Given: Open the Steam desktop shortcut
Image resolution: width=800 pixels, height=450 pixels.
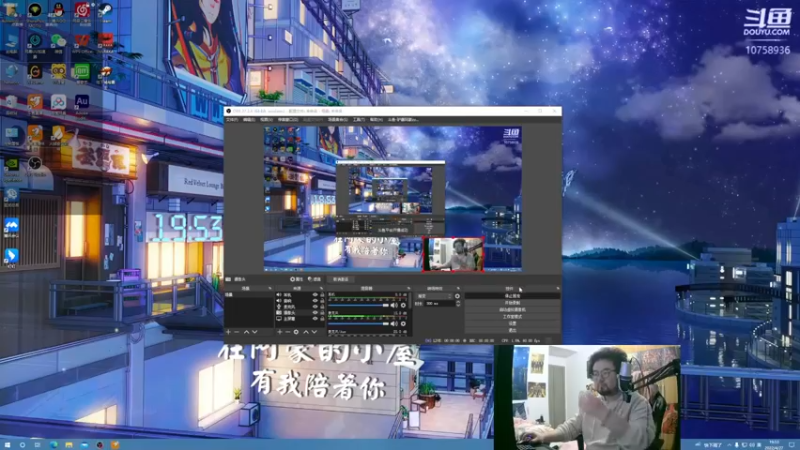Looking at the screenshot, I should coord(105,10).
